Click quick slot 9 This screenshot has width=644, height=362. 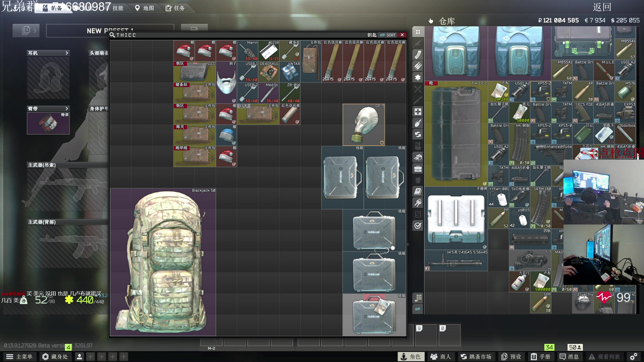(426, 335)
